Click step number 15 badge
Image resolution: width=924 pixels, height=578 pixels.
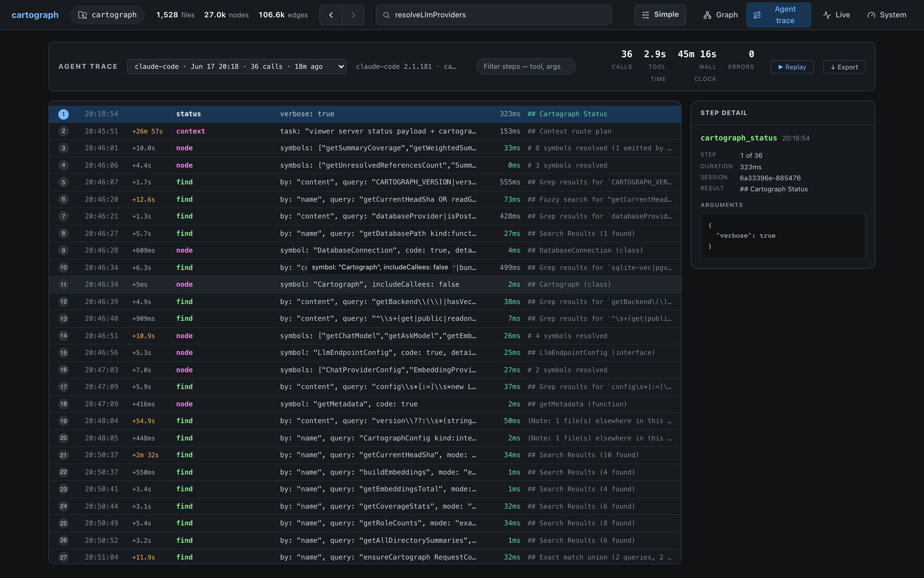(64, 353)
